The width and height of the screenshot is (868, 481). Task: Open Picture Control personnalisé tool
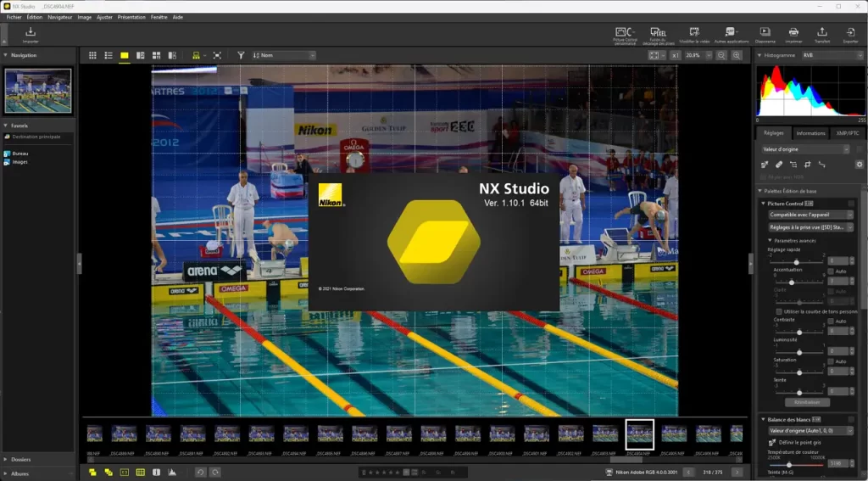point(625,36)
